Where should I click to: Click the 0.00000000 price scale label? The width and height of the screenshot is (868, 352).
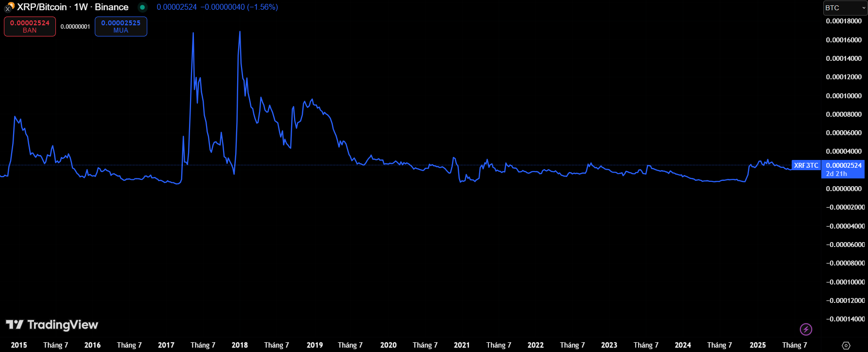click(844, 189)
